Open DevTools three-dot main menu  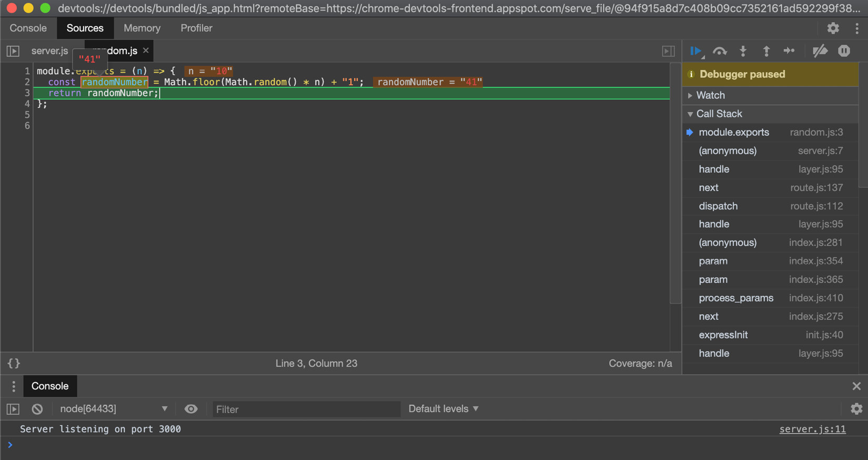857,28
